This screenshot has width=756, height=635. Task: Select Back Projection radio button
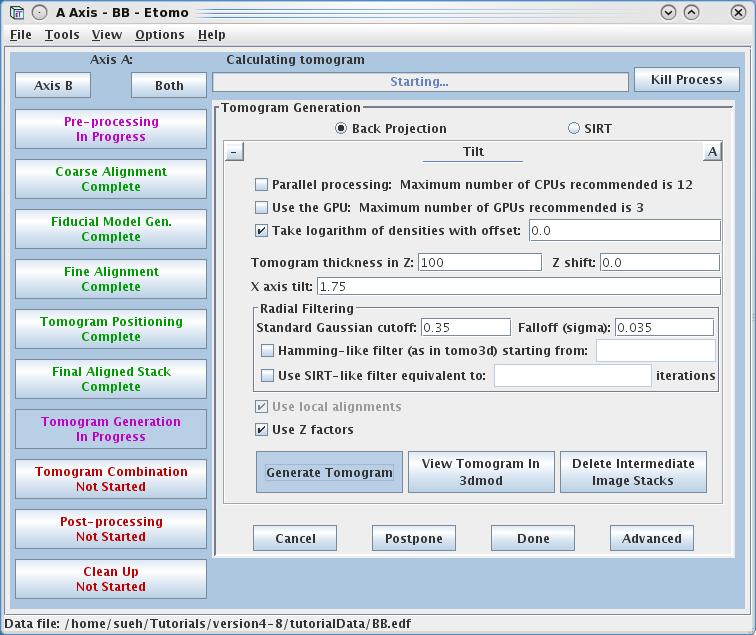coord(341,128)
